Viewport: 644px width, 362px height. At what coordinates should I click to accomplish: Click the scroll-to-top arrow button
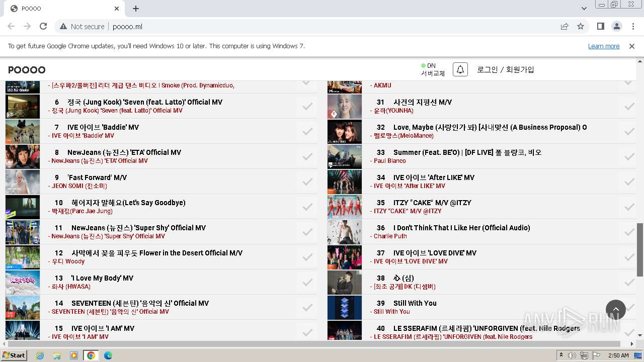pos(616,310)
